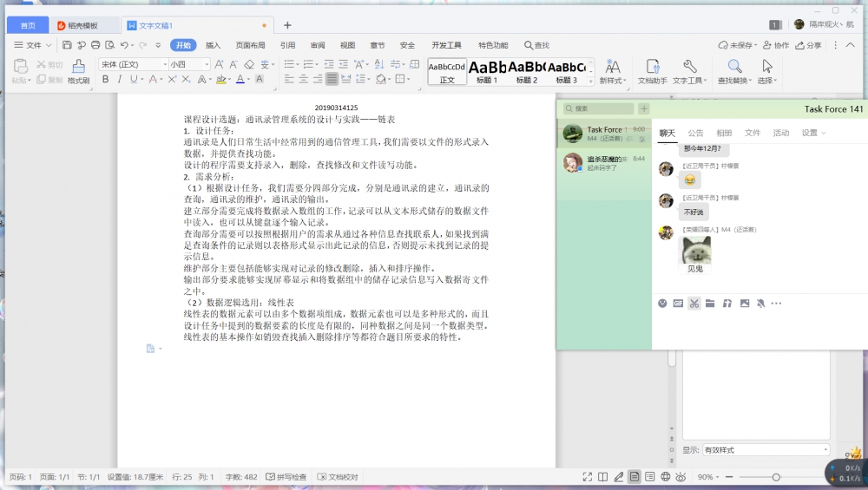Toggle the justify alignment button
The width and height of the screenshot is (868, 490).
coord(332,80)
